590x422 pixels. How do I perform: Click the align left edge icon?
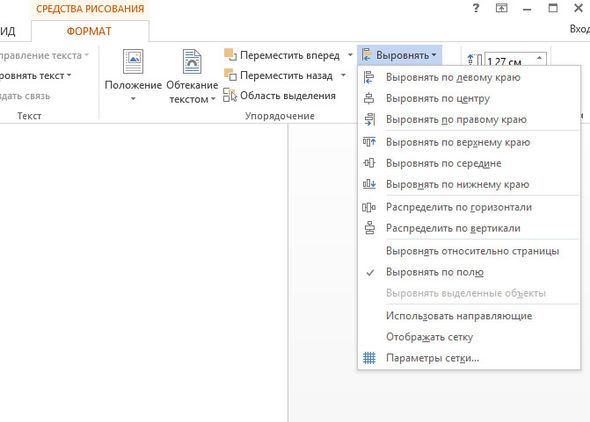click(369, 77)
